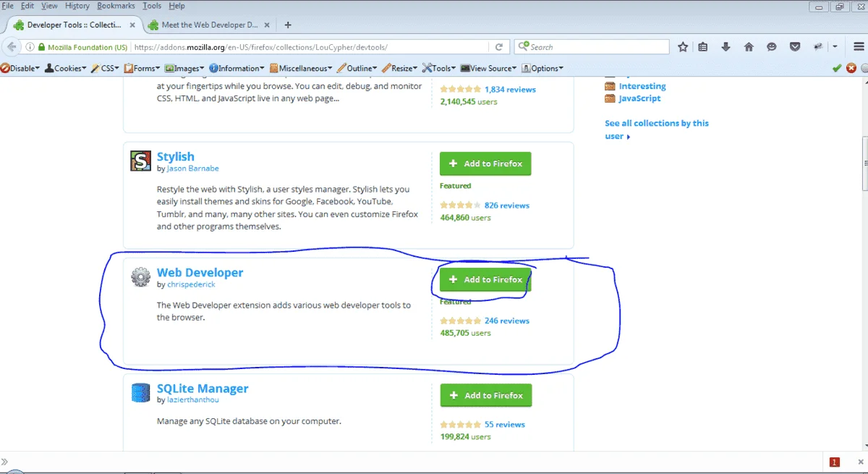This screenshot has width=868, height=474.
Task: Click the browser Back arrow button
Action: 12,47
